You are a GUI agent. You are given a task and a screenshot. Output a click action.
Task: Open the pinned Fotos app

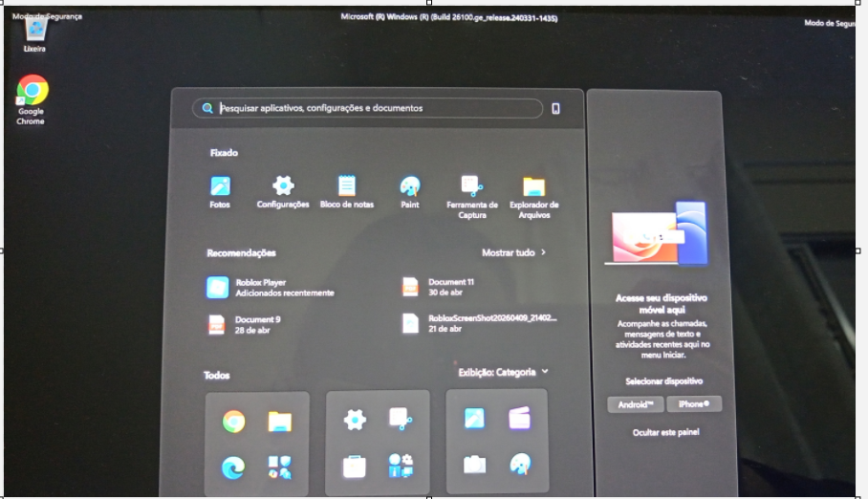[x=220, y=192]
